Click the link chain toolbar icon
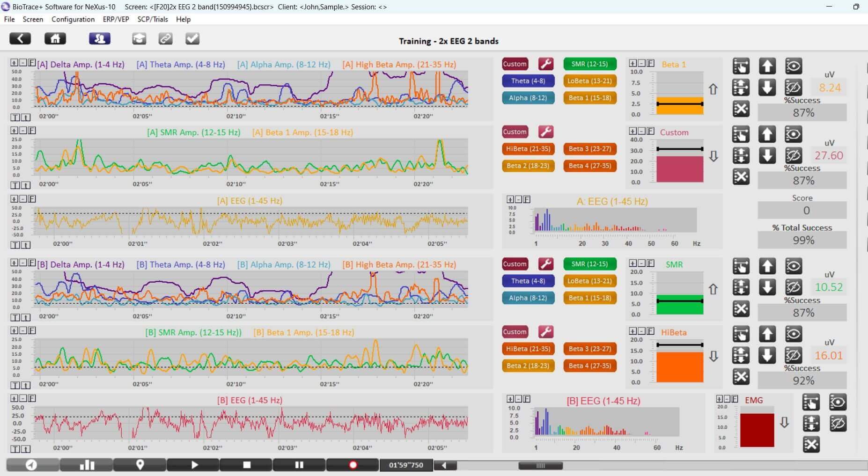This screenshot has width=868, height=476. (x=165, y=38)
